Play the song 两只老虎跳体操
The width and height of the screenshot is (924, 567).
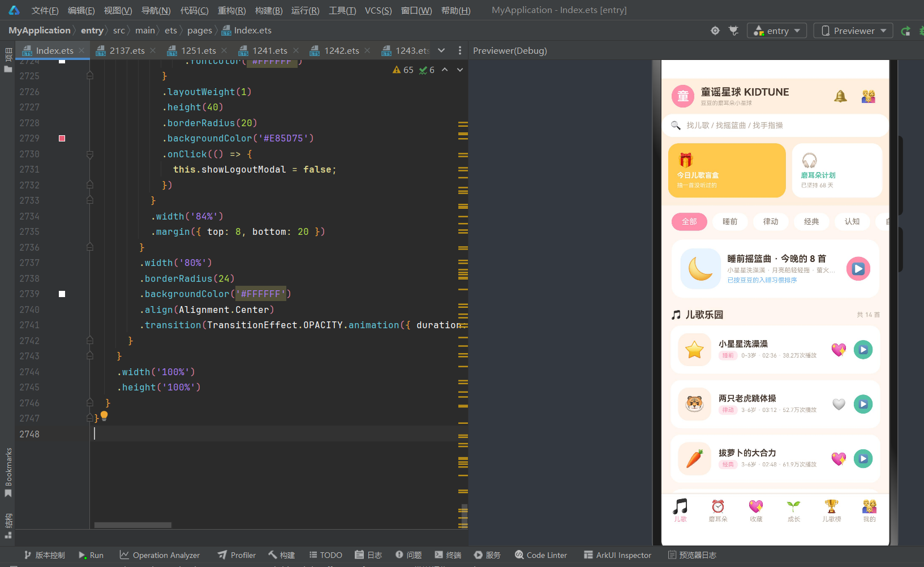coord(863,404)
